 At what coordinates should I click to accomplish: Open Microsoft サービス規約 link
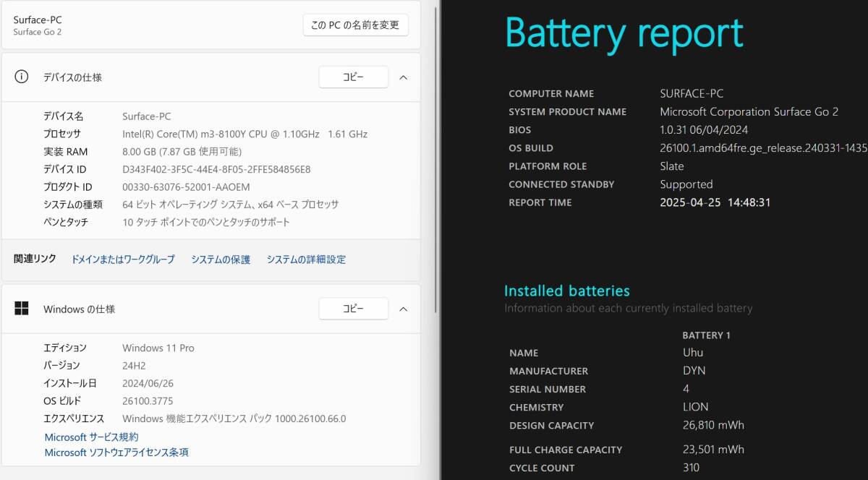(x=91, y=437)
